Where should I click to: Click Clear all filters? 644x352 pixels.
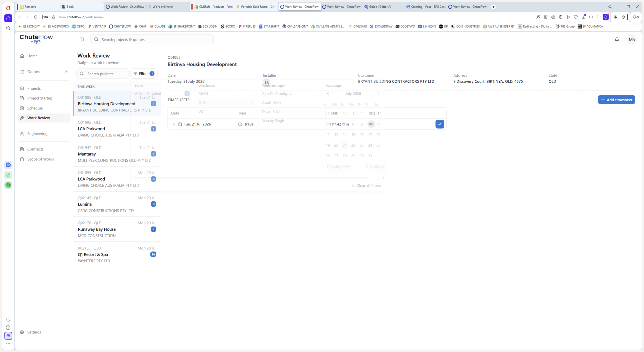click(x=366, y=186)
